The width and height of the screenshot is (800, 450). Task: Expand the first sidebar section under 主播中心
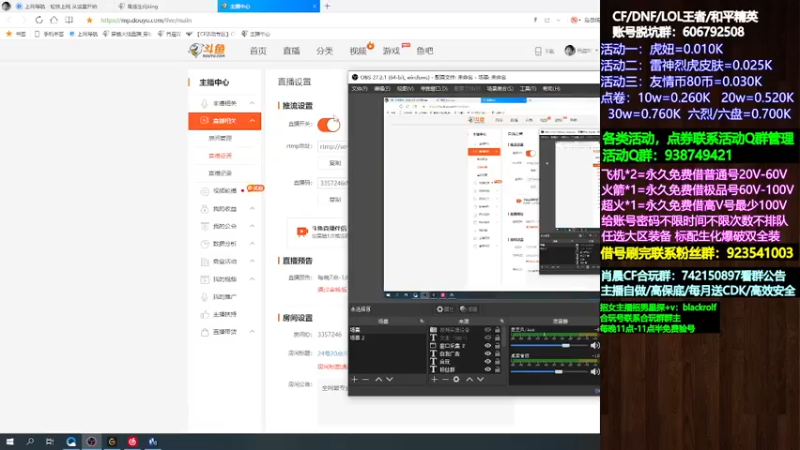tap(252, 103)
